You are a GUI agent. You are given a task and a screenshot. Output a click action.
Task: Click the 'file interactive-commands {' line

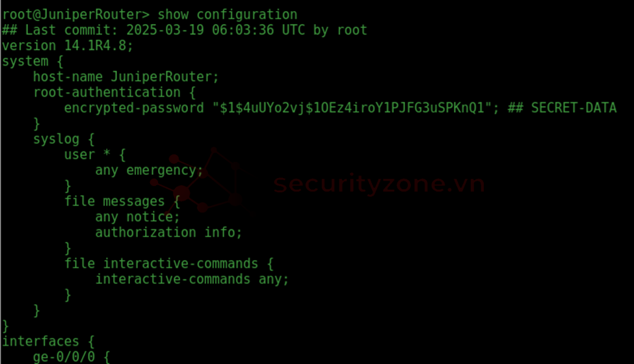pos(169,264)
